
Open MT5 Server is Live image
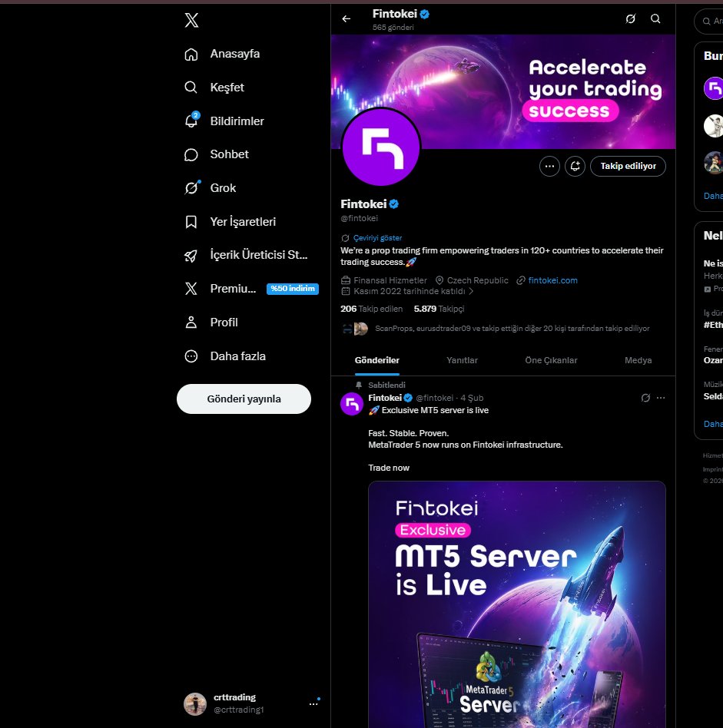(516, 604)
